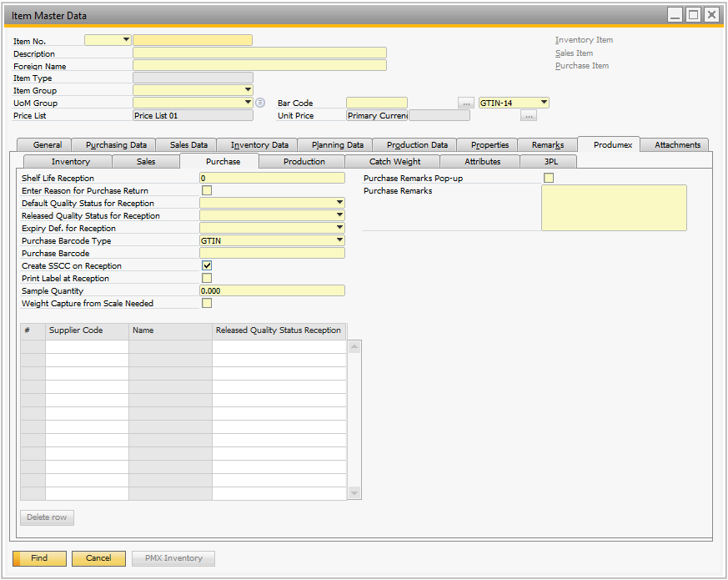Click the supplier table scroll up arrow

coord(354,346)
